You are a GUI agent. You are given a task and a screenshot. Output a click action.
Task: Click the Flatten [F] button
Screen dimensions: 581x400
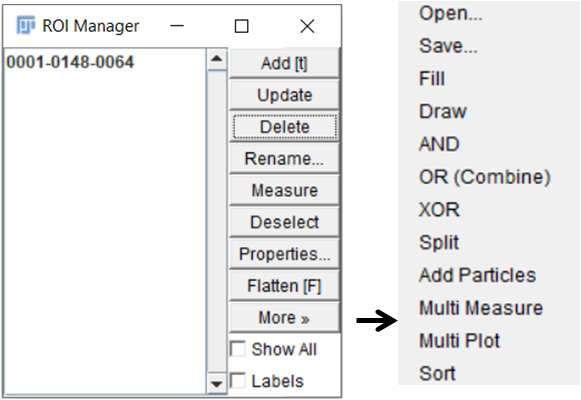(x=284, y=286)
